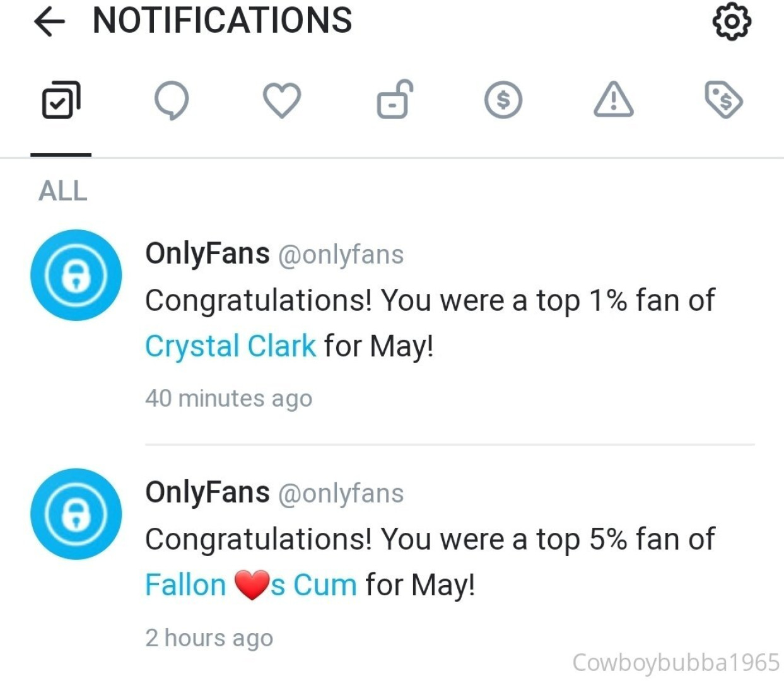Open tips filter with dollar coin icon
784x681 pixels.
point(503,100)
